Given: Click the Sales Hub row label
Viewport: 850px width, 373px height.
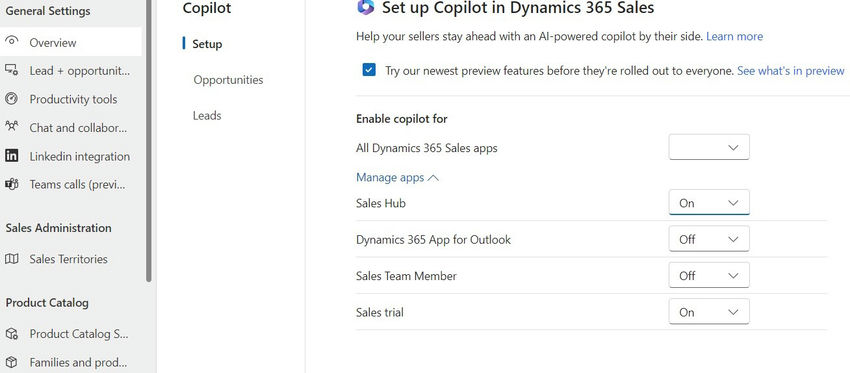Looking at the screenshot, I should click(381, 203).
